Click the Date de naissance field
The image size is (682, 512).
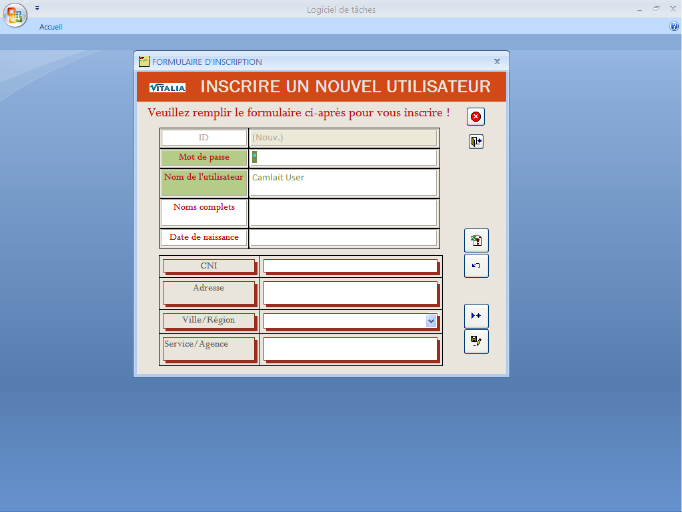tap(343, 238)
